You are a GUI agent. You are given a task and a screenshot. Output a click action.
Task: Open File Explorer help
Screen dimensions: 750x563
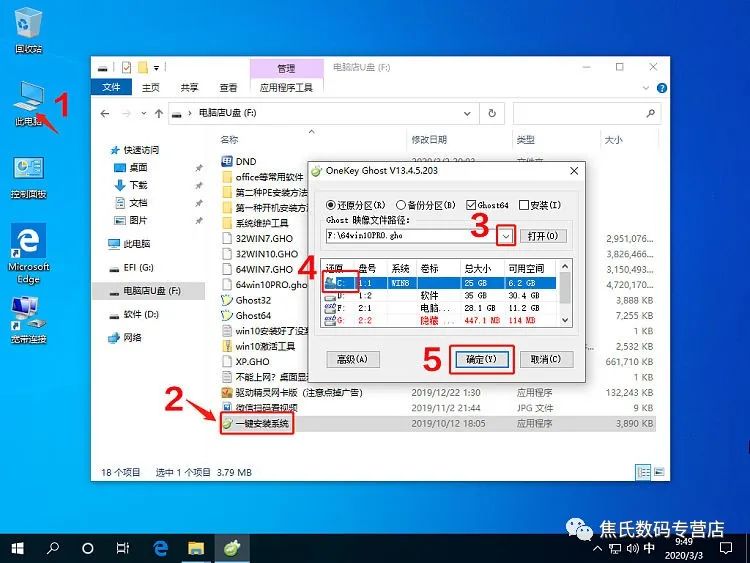(662, 88)
